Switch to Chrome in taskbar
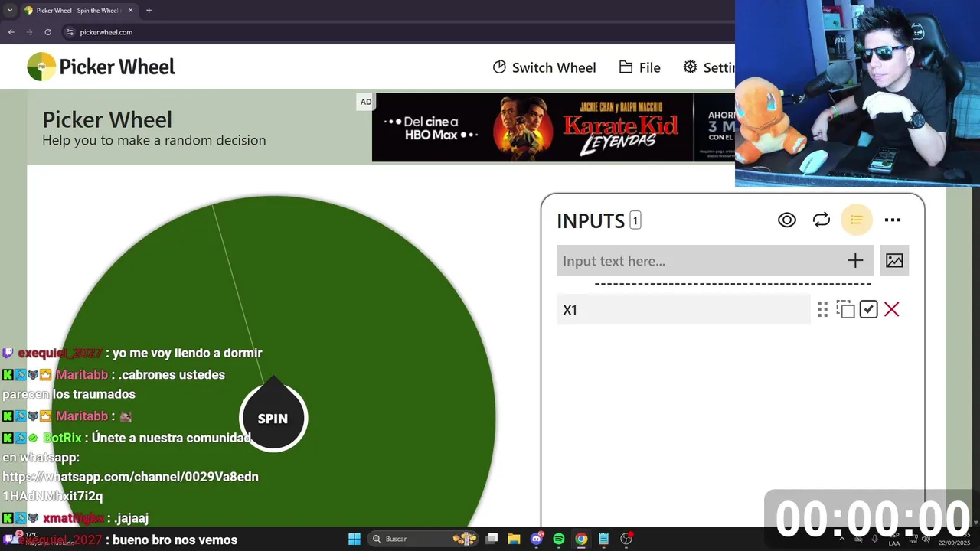 [x=581, y=539]
